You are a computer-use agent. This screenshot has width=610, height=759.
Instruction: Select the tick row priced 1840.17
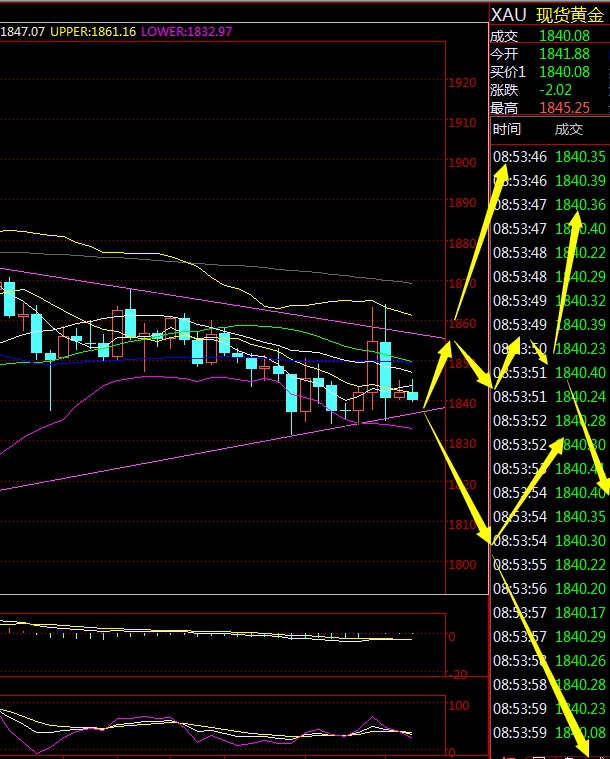(549, 613)
